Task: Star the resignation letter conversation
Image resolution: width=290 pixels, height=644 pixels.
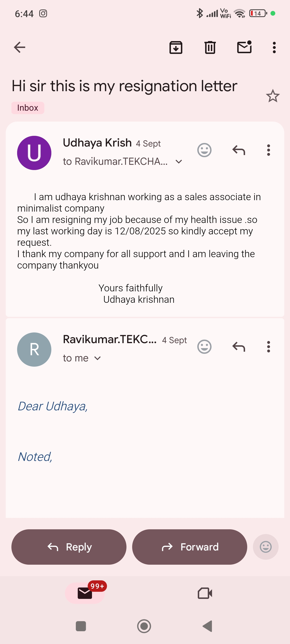Action: tap(272, 96)
